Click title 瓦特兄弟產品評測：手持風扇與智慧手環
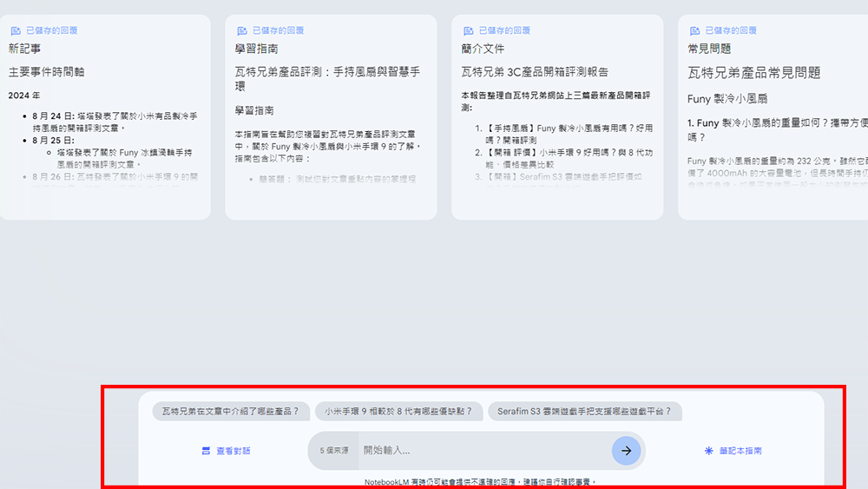868x489 pixels. [x=328, y=79]
